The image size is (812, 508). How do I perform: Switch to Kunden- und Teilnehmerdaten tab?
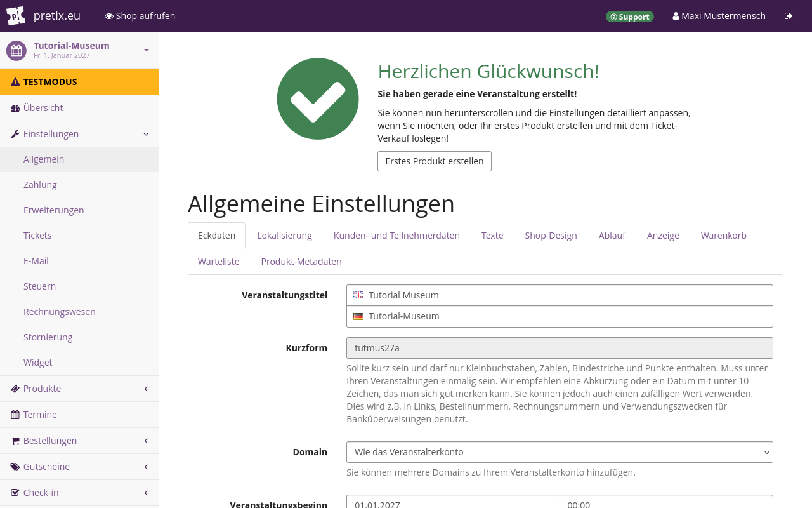click(396, 236)
